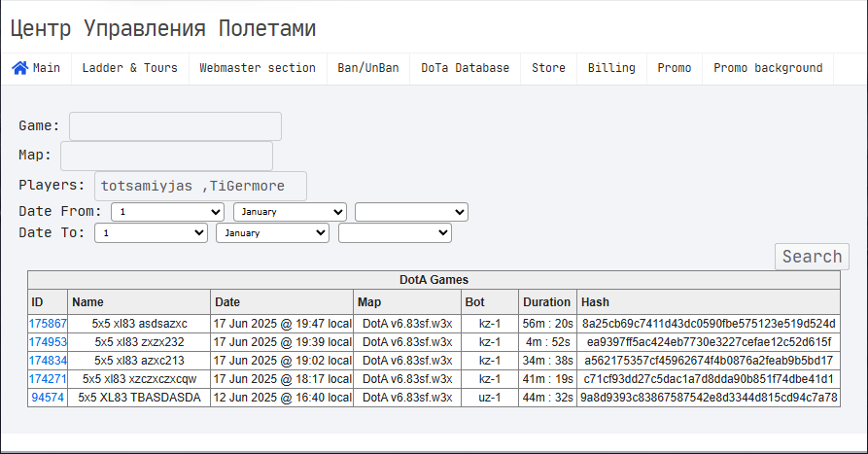This screenshot has width=868, height=454.
Task: Open the Billing menu item
Action: [611, 68]
